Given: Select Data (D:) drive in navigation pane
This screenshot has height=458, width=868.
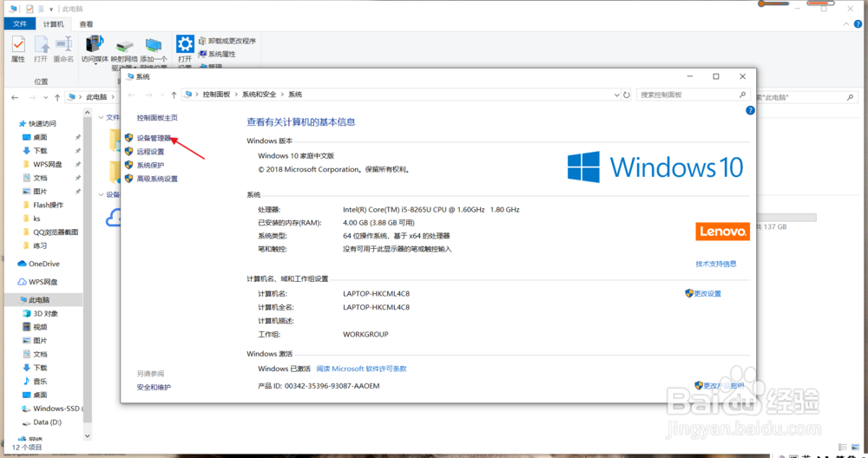Looking at the screenshot, I should tap(47, 422).
